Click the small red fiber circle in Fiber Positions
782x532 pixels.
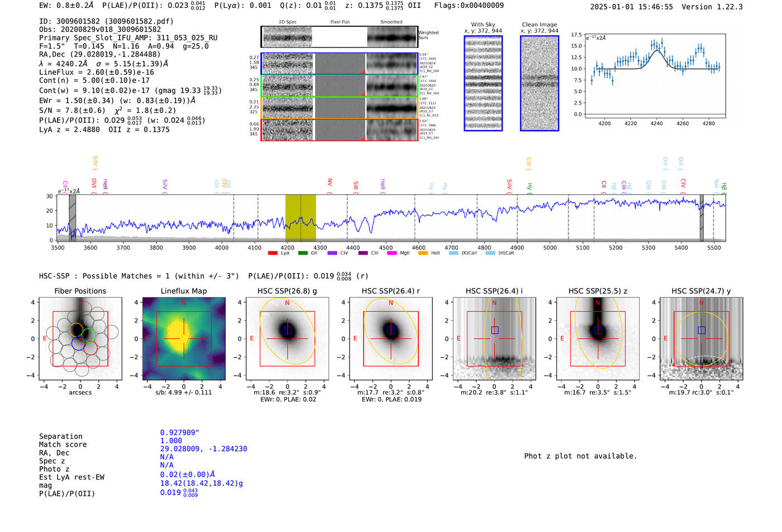click(90, 348)
